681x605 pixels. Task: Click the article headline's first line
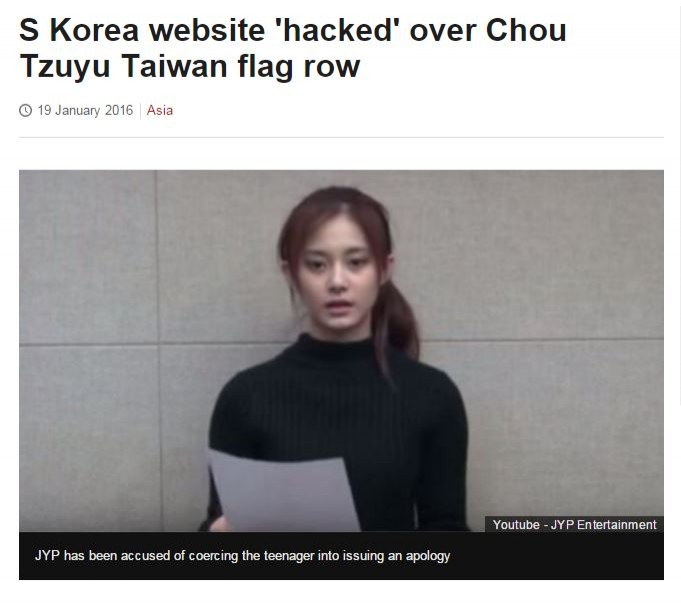point(293,30)
